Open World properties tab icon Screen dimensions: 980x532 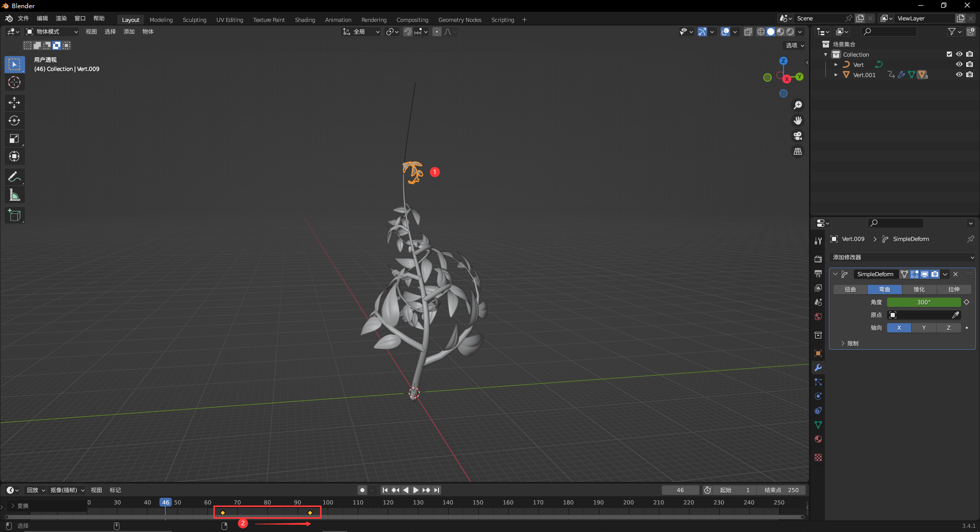point(818,317)
